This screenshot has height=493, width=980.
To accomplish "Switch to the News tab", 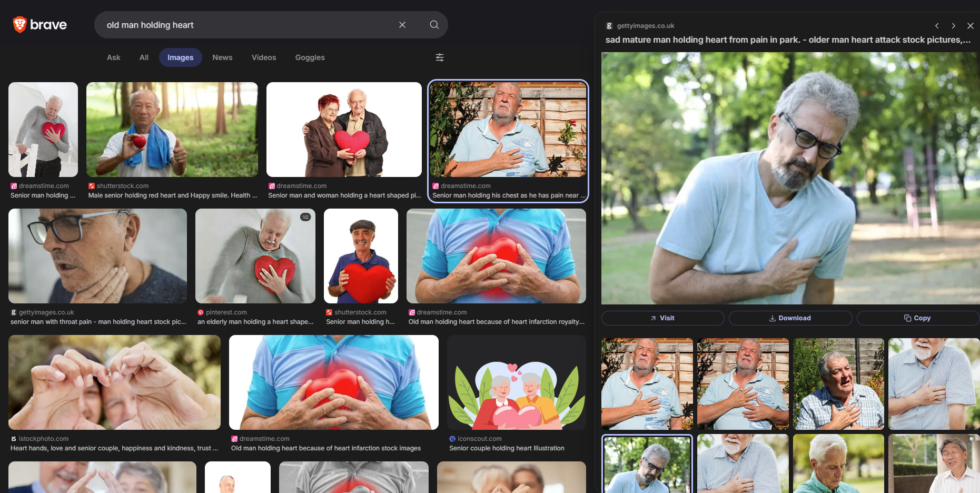I will pos(222,57).
